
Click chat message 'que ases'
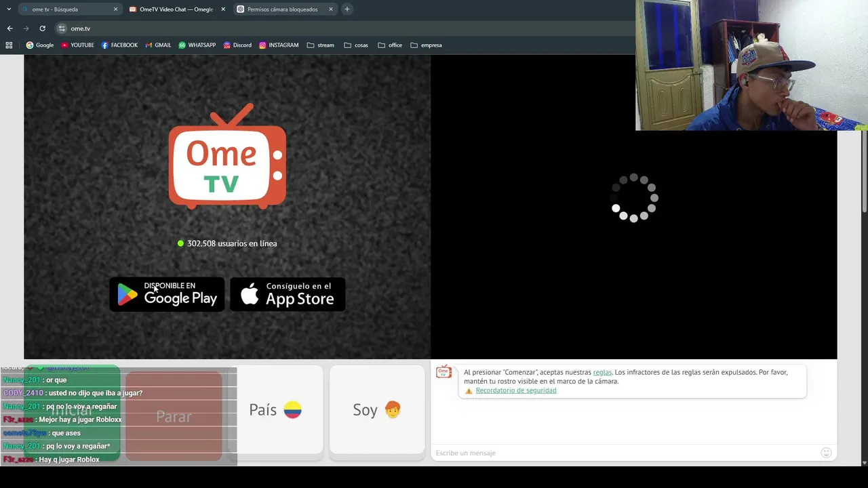click(66, 433)
